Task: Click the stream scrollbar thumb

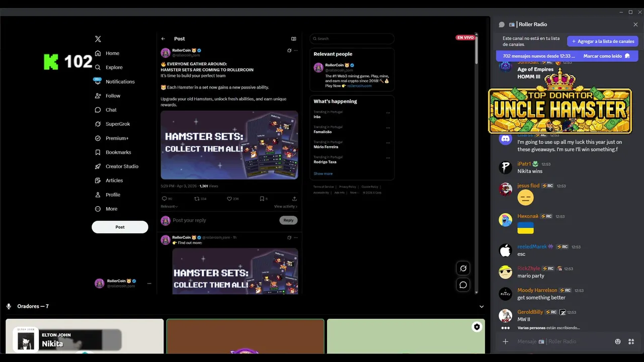Action: tap(476, 49)
